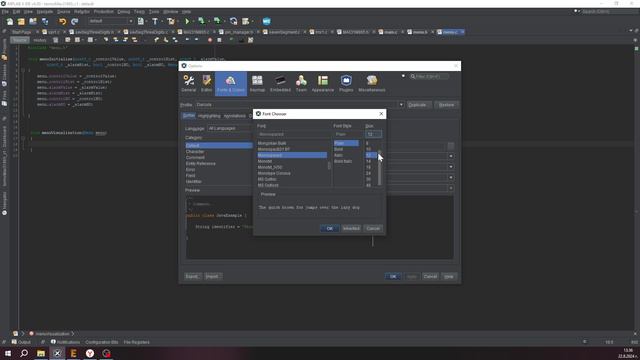
Task: Click the Restore profile button
Action: coord(446,105)
